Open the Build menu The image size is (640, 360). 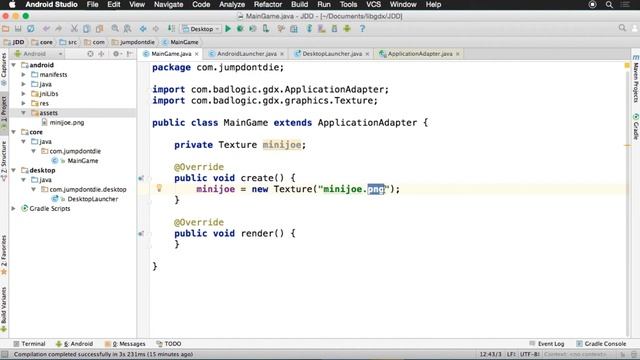click(299, 4)
